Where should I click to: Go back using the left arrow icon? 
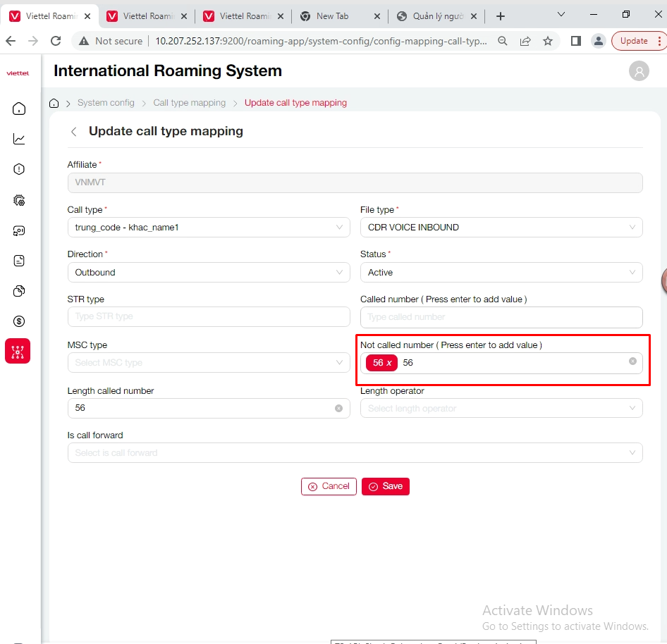(x=74, y=132)
